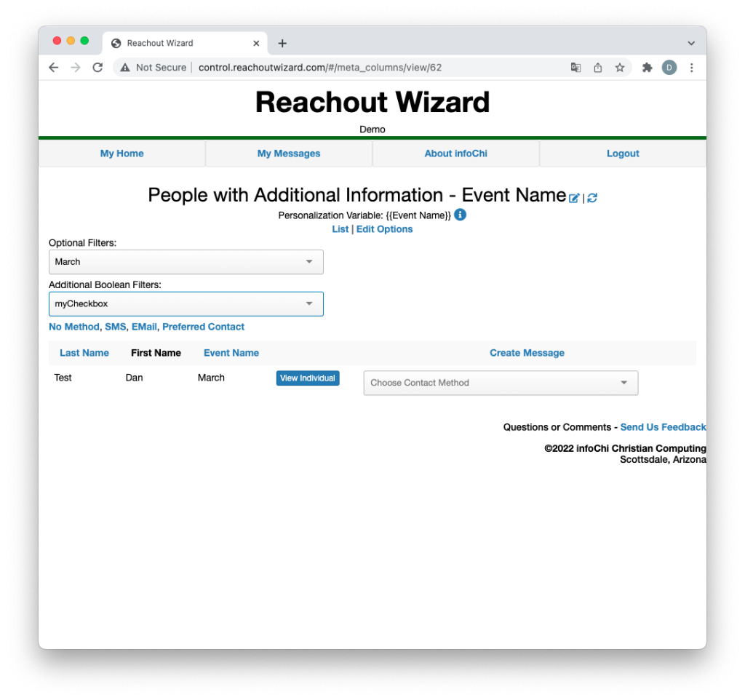Open the Chrome three-dot menu
Image resolution: width=745 pixels, height=700 pixels.
[x=691, y=68]
